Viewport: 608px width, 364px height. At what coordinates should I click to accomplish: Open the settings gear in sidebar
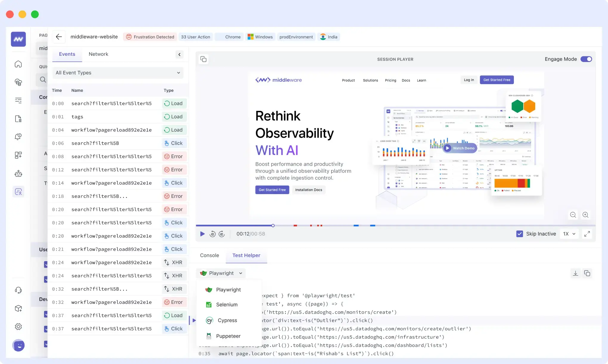click(x=18, y=327)
